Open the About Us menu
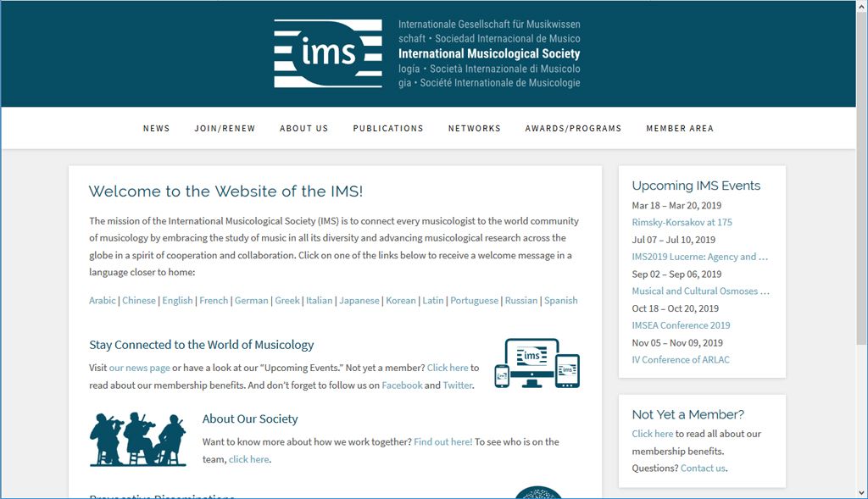 click(303, 129)
